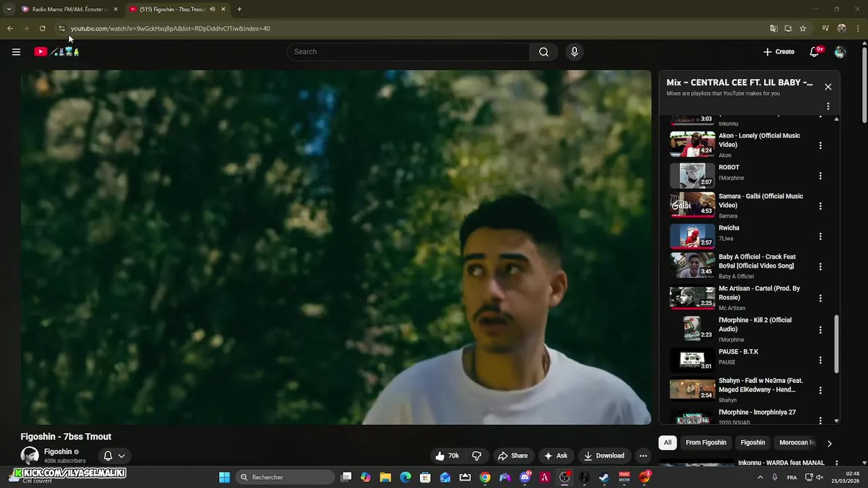Open options for ROBOT playlist entry
Image resolution: width=868 pixels, height=488 pixels.
[x=821, y=176]
